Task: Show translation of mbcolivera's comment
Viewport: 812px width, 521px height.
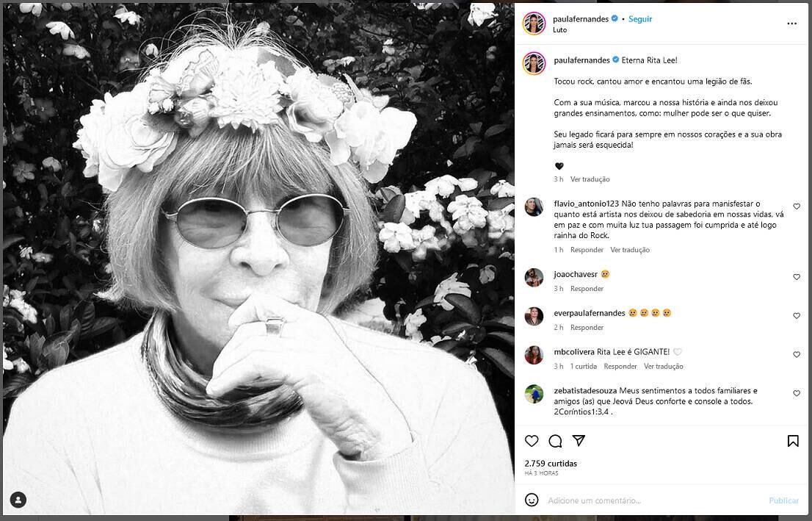Action: pyautogui.click(x=664, y=365)
